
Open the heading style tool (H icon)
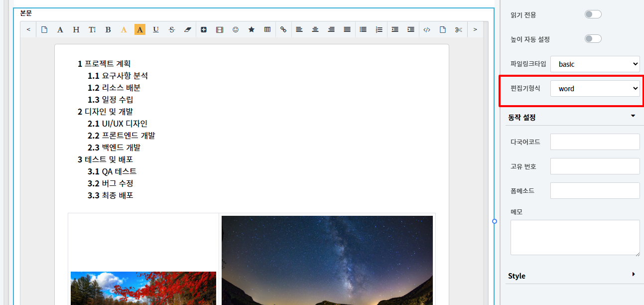coord(76,30)
